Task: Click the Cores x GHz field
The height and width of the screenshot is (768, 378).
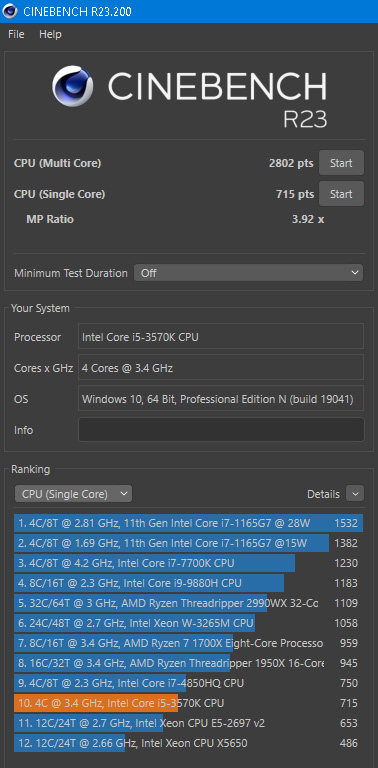Action: [x=221, y=367]
